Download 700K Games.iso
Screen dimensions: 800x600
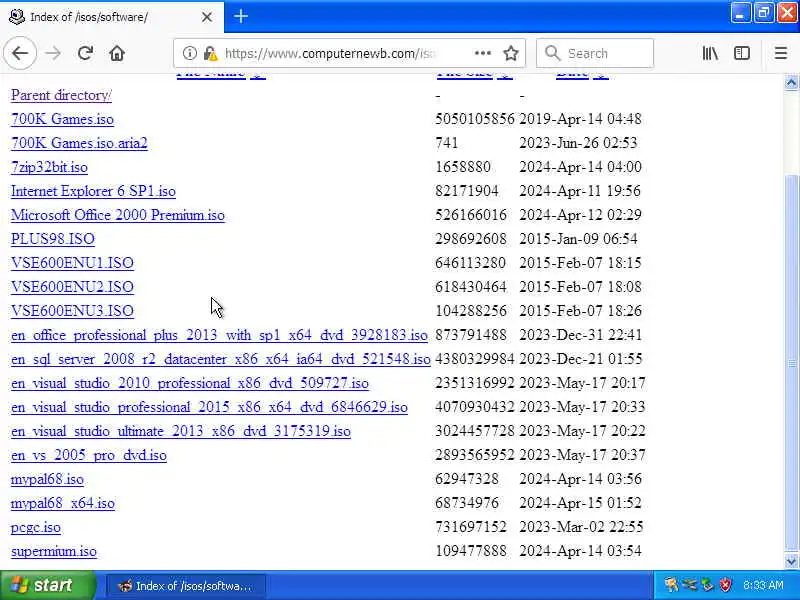coord(62,119)
